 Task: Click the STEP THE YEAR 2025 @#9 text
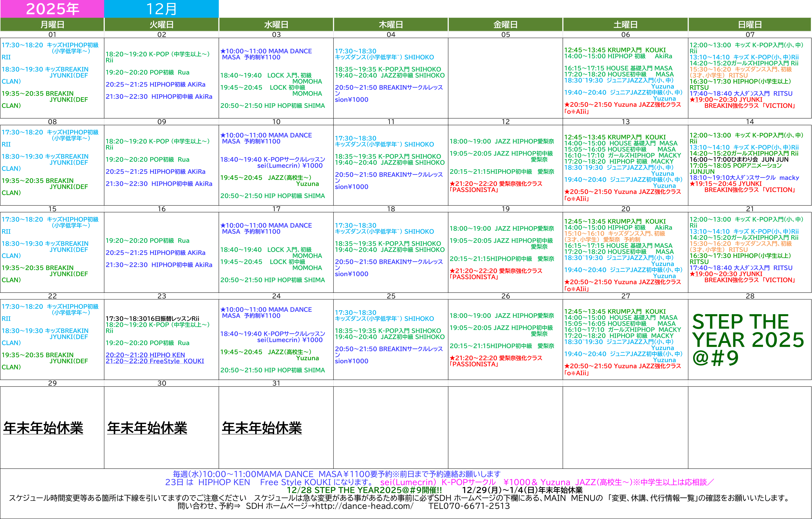tap(748, 339)
